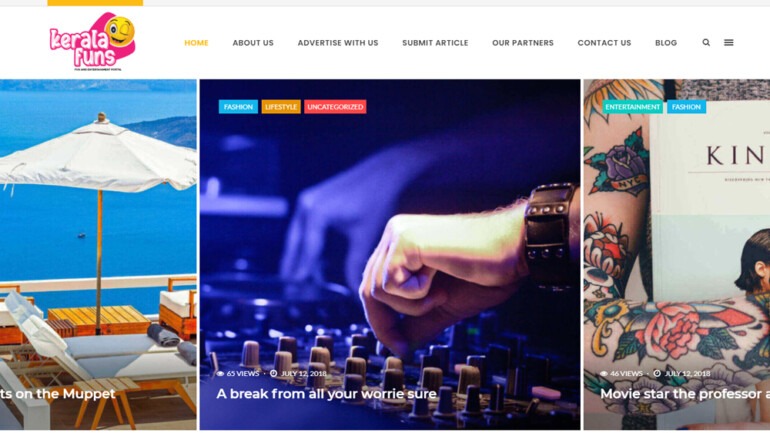Screen dimensions: 770x433
Task: Open Our Partners menu item
Action: [523, 43]
